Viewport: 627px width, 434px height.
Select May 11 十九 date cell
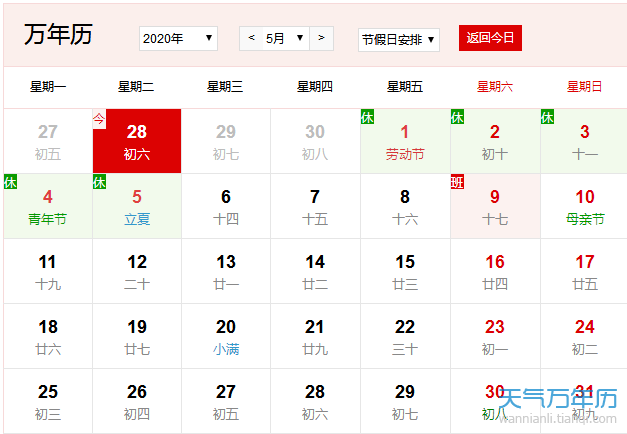[x=48, y=271]
